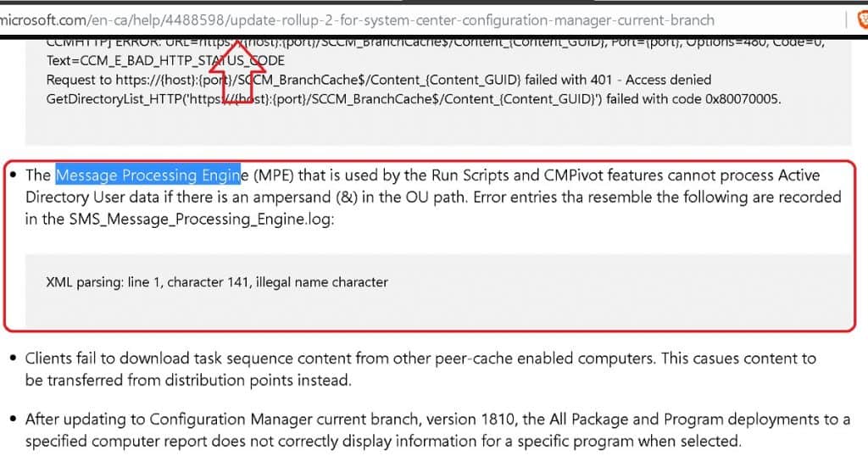Click the bullet text about peer-cache enabled computers
This screenshot has width=868, height=456.
pyautogui.click(x=420, y=369)
